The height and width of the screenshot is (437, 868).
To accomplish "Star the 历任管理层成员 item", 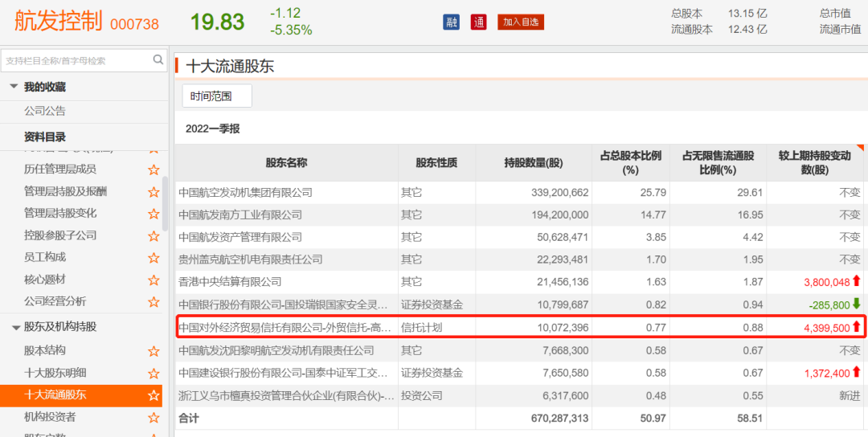I will tap(154, 169).
